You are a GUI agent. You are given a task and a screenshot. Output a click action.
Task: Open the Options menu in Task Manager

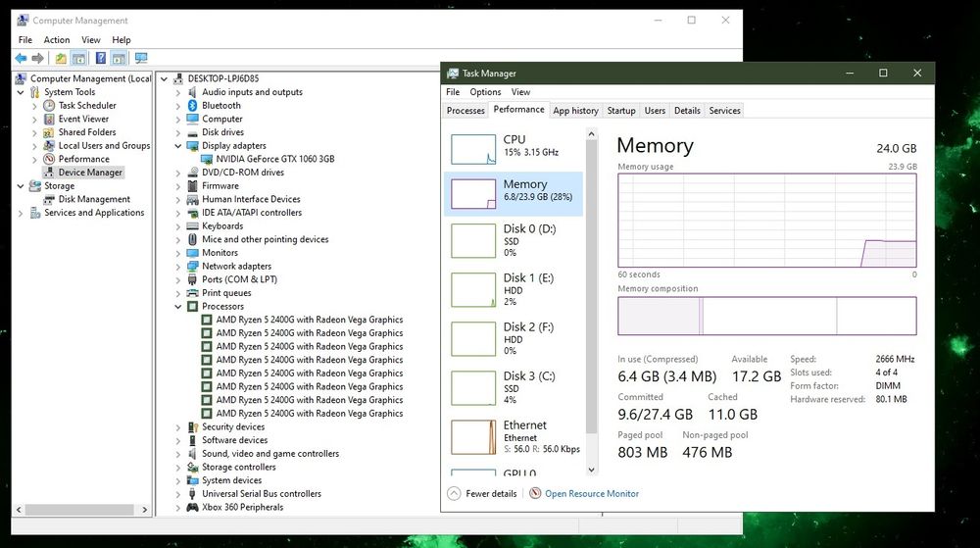[485, 92]
